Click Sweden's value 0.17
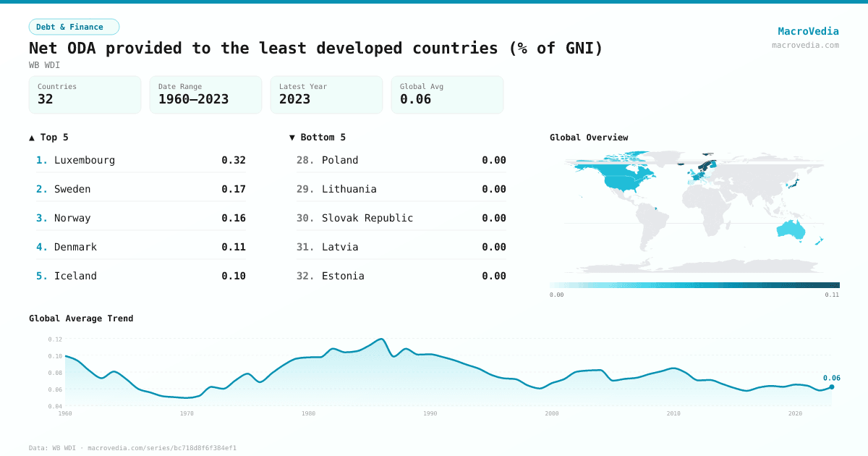 click(x=234, y=189)
